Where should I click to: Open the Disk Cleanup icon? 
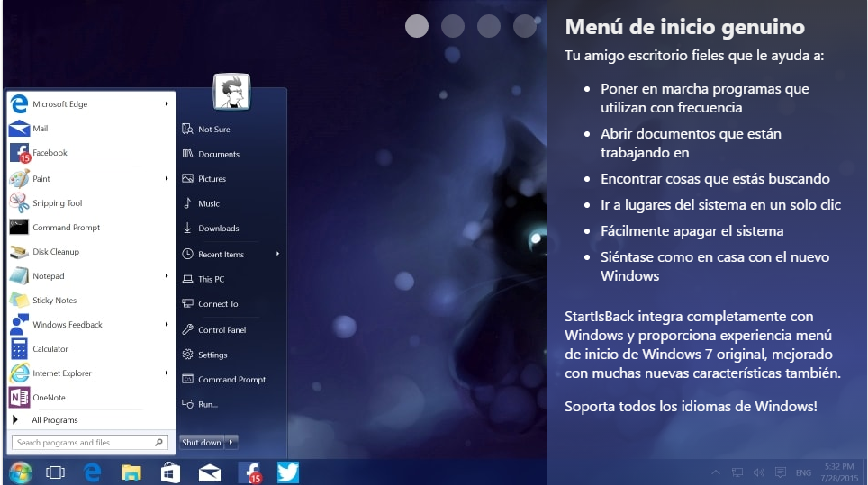(x=19, y=252)
